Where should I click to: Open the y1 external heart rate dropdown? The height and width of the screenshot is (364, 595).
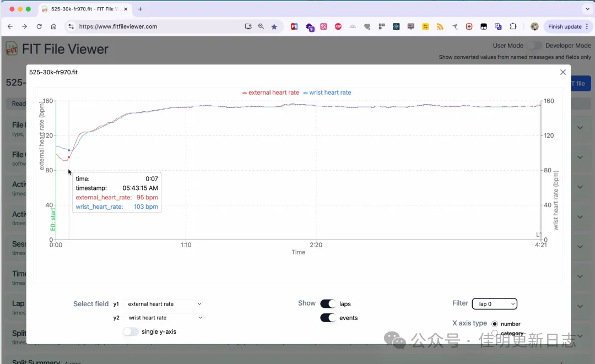tap(163, 303)
